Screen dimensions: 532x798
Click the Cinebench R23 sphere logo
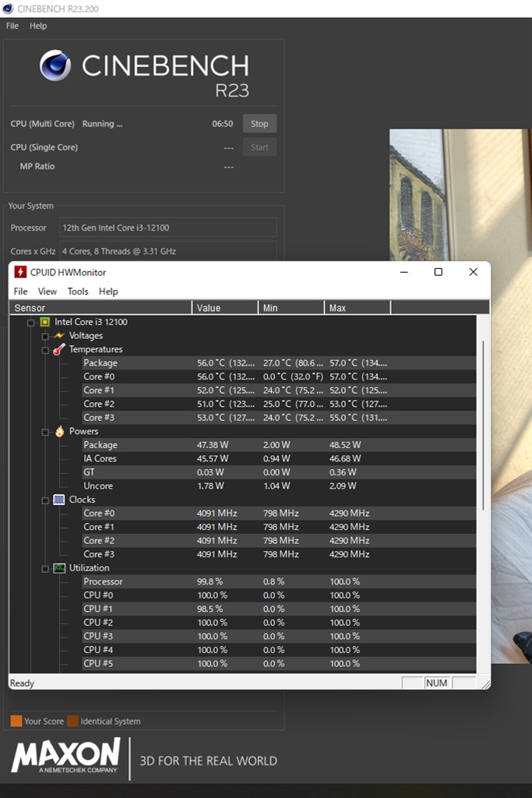pyautogui.click(x=55, y=65)
